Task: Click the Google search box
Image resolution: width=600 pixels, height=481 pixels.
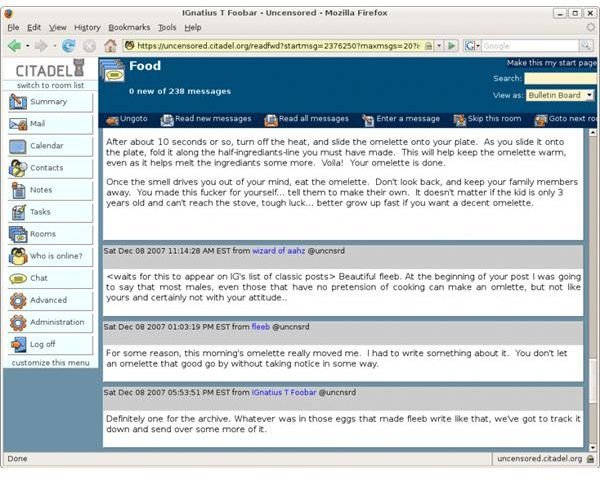Action: pos(530,46)
